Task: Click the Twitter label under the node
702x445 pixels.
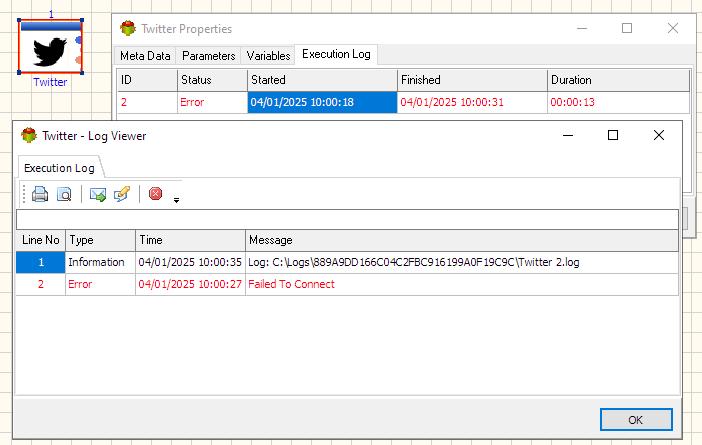Action: (x=50, y=82)
